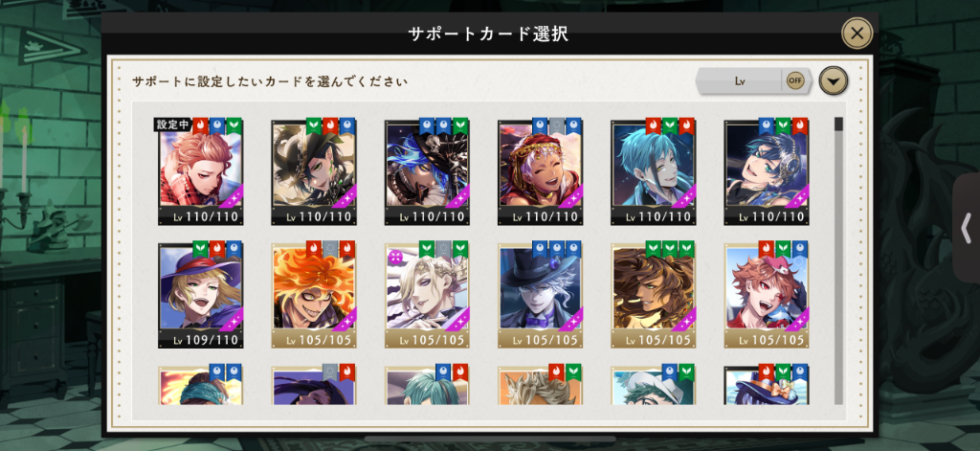Choose the wavy brown hair triple-green card
The width and height of the screenshot is (980, 451).
click(x=654, y=295)
